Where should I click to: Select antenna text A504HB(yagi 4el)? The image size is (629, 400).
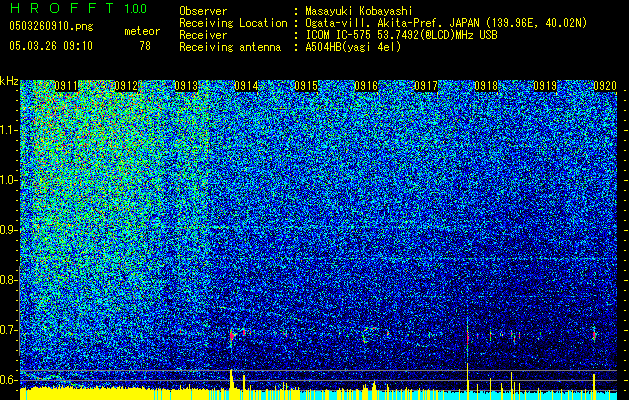(x=353, y=47)
